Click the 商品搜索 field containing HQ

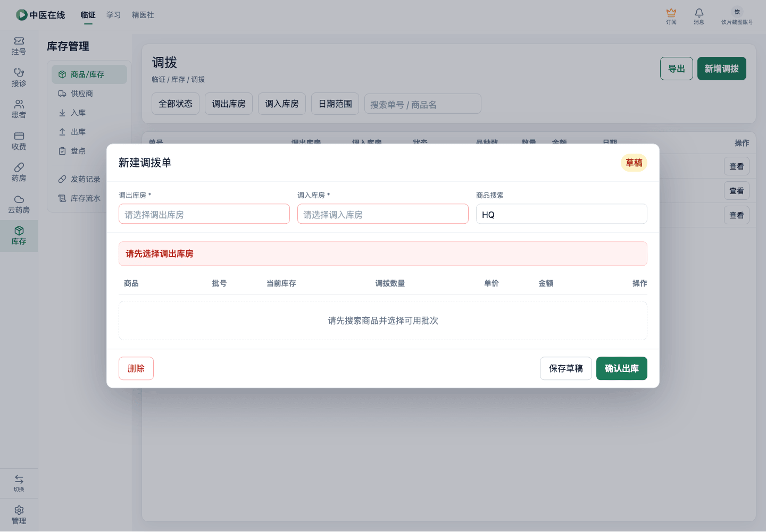coord(562,214)
